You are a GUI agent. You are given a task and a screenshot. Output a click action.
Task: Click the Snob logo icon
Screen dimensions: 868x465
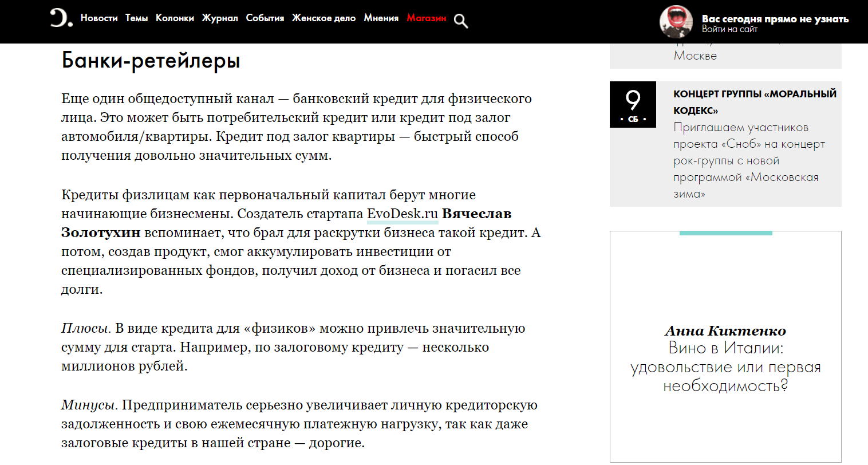[61, 18]
